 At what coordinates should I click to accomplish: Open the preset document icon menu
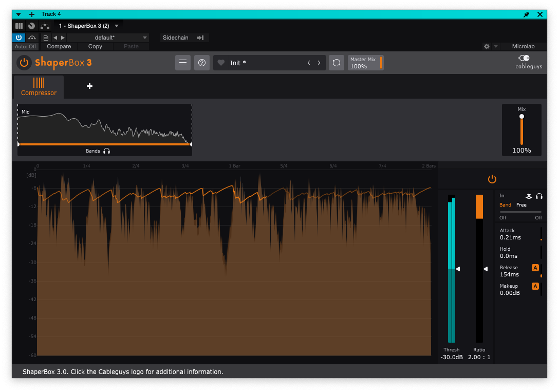46,38
